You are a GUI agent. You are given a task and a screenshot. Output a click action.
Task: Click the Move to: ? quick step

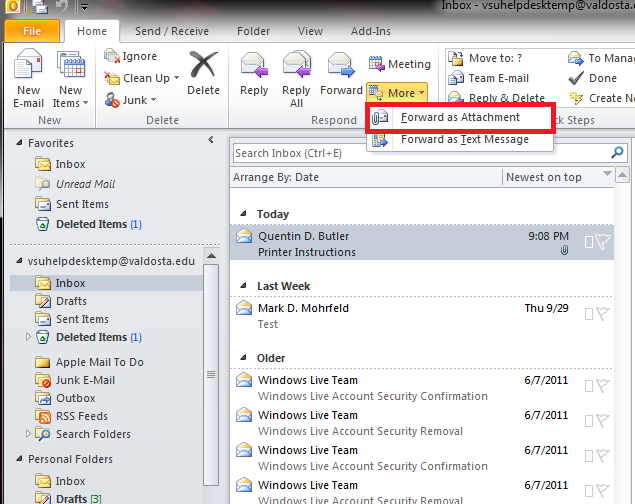(485, 58)
